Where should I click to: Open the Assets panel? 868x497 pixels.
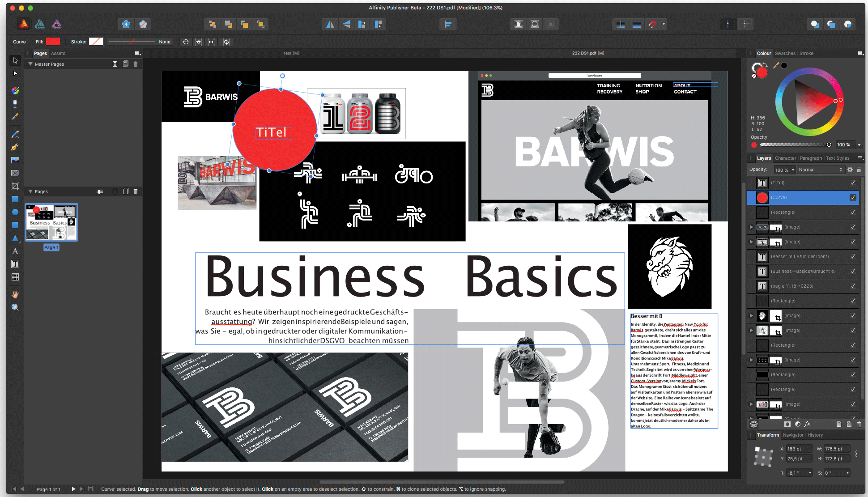(x=58, y=53)
